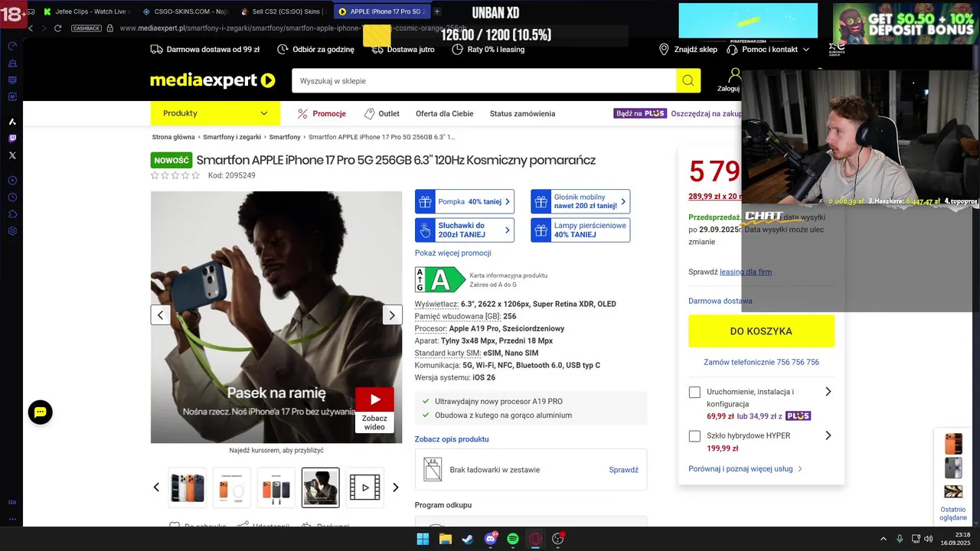The height and width of the screenshot is (551, 980).
Task: Click the Opera GX speed dial sidebar icon
Action: click(12, 46)
